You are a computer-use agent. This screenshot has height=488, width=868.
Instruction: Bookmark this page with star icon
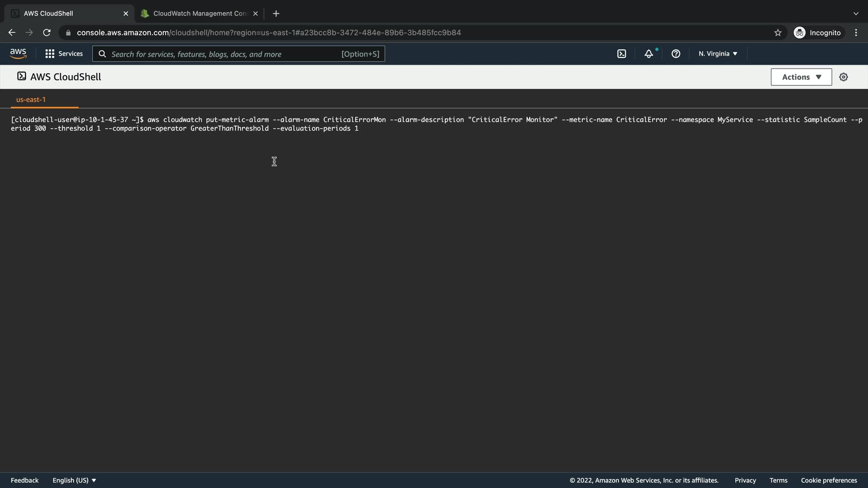(x=778, y=33)
